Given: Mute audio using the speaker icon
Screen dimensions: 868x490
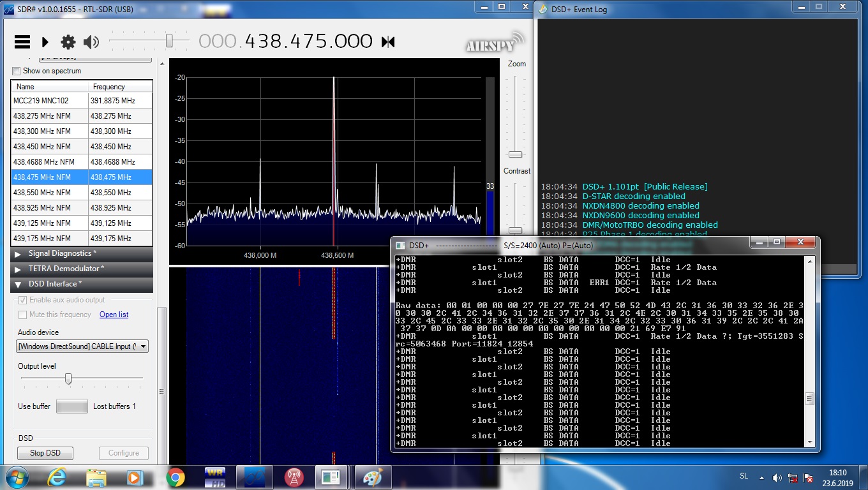Looking at the screenshot, I should (x=91, y=42).
